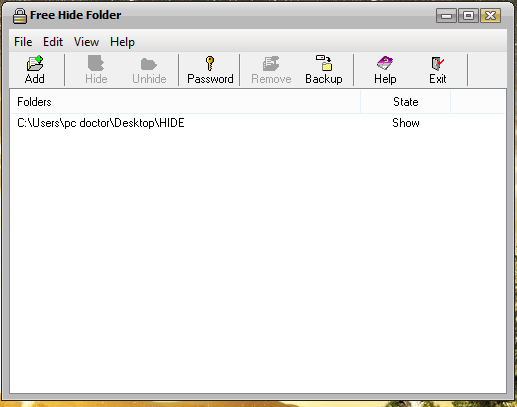Click the Help book icon in toolbar
Screen dimensions: 517x407
pyautogui.click(x=385, y=63)
